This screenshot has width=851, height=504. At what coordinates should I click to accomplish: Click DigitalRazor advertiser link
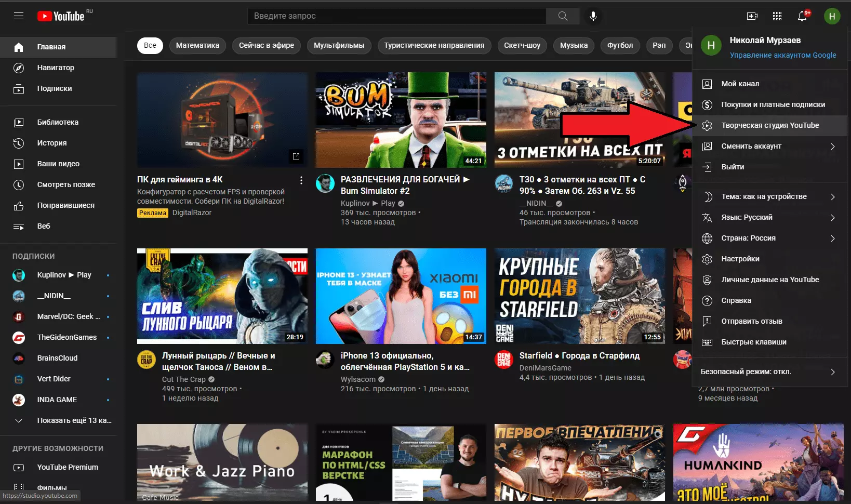tap(192, 213)
